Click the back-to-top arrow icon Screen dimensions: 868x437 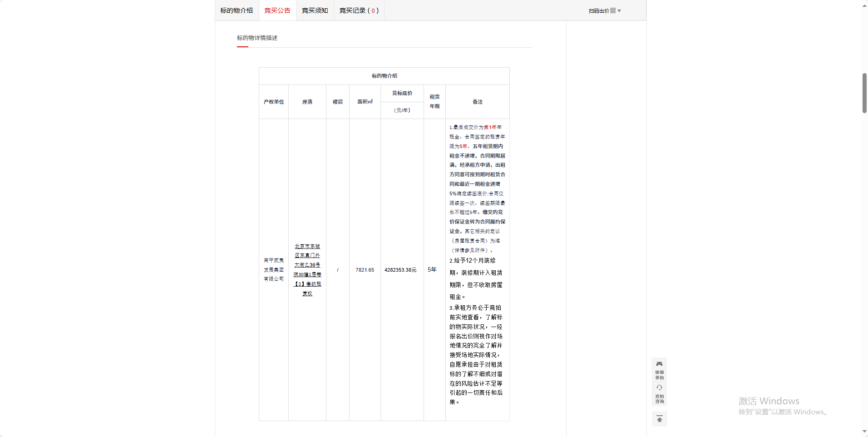click(x=659, y=419)
